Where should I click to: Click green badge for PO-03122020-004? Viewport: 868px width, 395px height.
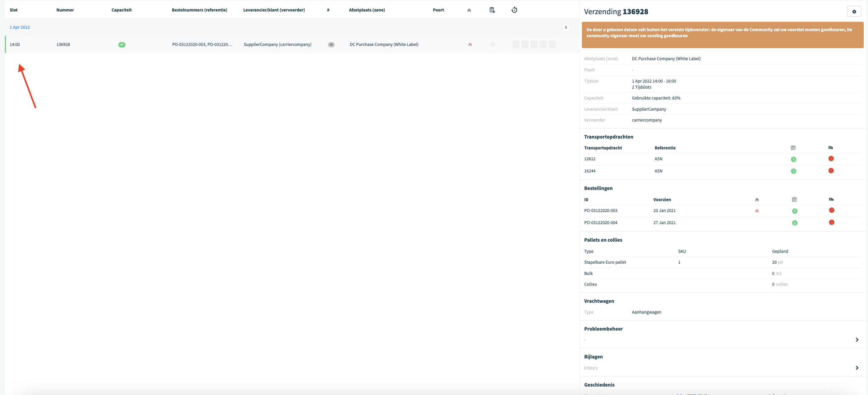click(795, 223)
